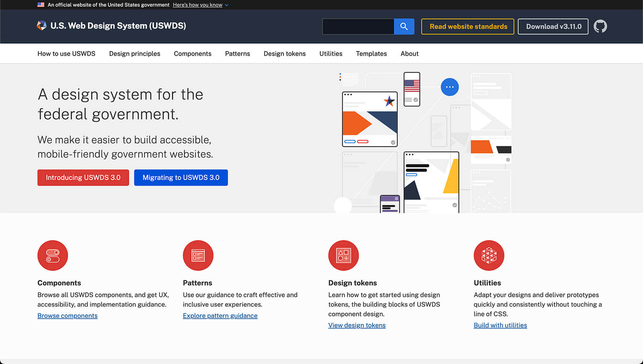Image resolution: width=643 pixels, height=364 pixels.
Task: Open the Components navigation item
Action: coord(193,54)
